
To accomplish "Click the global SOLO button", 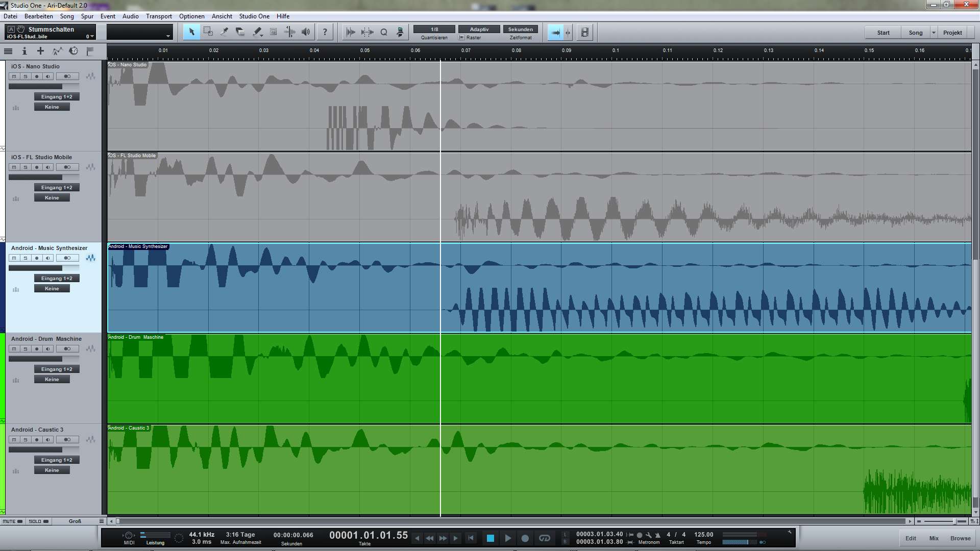I will point(39,521).
